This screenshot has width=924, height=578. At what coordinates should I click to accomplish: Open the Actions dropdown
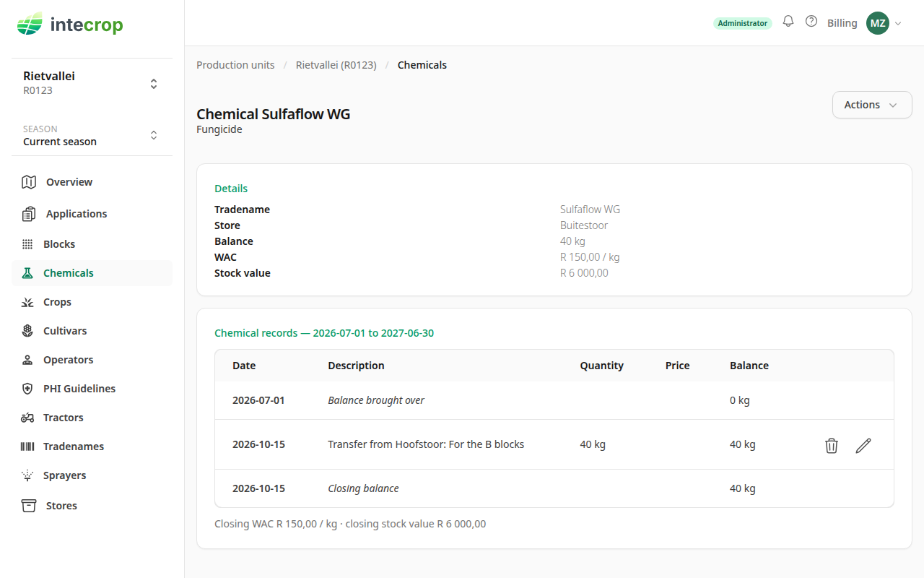pyautogui.click(x=872, y=105)
